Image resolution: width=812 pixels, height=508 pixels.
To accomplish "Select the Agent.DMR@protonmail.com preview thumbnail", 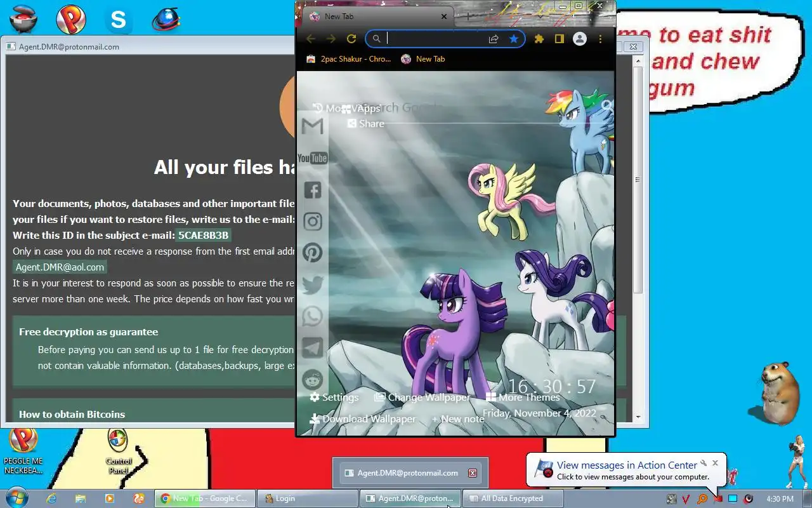I will [410, 473].
